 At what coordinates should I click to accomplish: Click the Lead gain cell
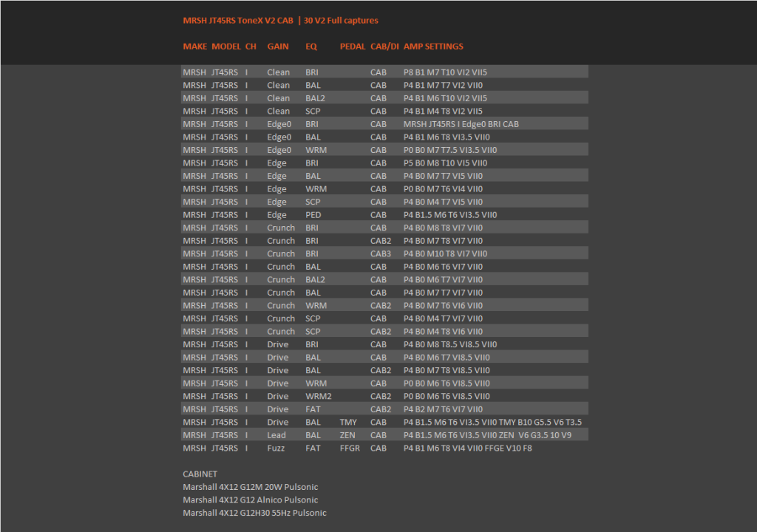click(276, 435)
